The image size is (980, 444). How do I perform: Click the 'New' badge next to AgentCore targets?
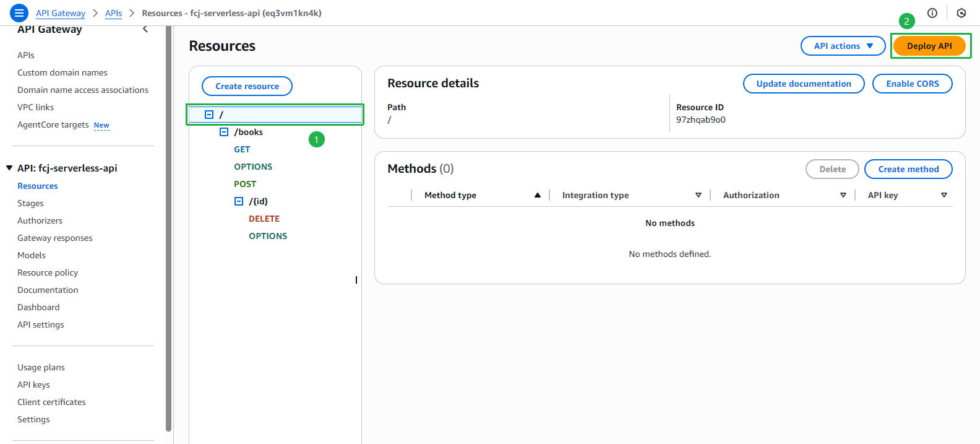coord(101,125)
